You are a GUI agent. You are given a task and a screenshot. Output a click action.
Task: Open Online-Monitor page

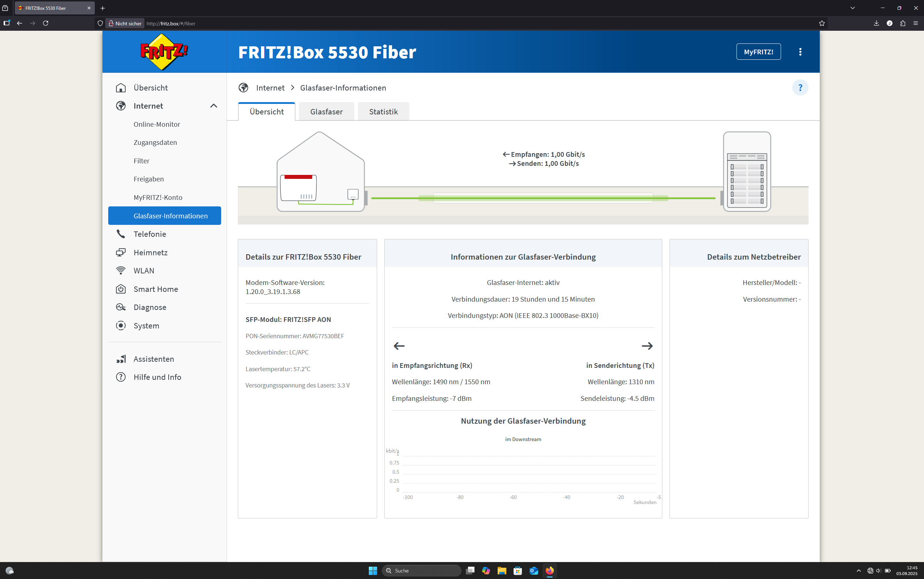pyautogui.click(x=157, y=125)
